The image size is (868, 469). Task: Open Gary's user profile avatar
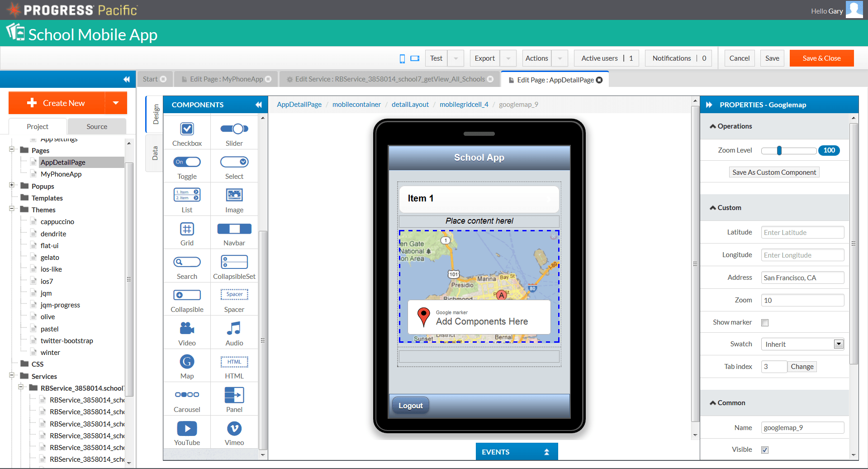[x=854, y=9]
